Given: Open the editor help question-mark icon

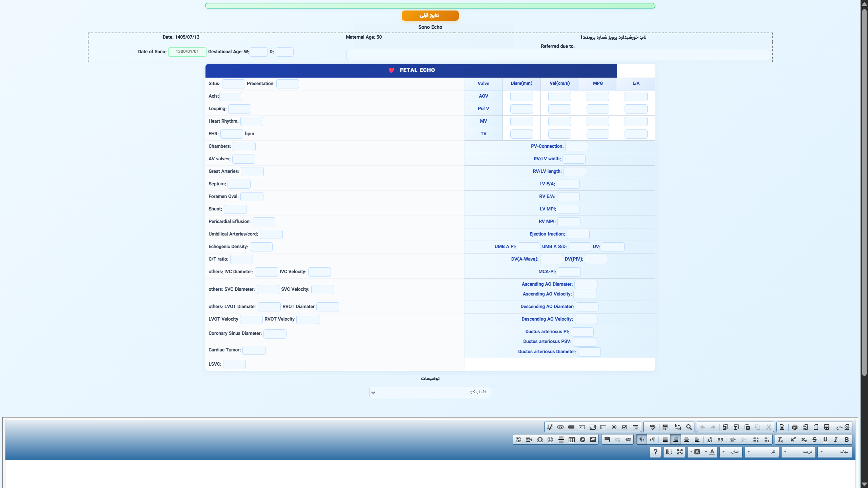Looking at the screenshot, I should (655, 452).
